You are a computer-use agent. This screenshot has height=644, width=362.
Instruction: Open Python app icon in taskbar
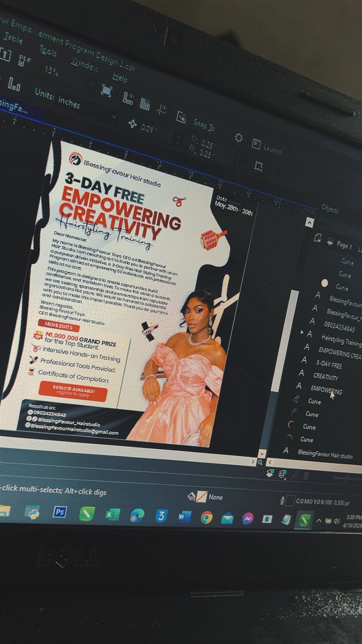32,511
